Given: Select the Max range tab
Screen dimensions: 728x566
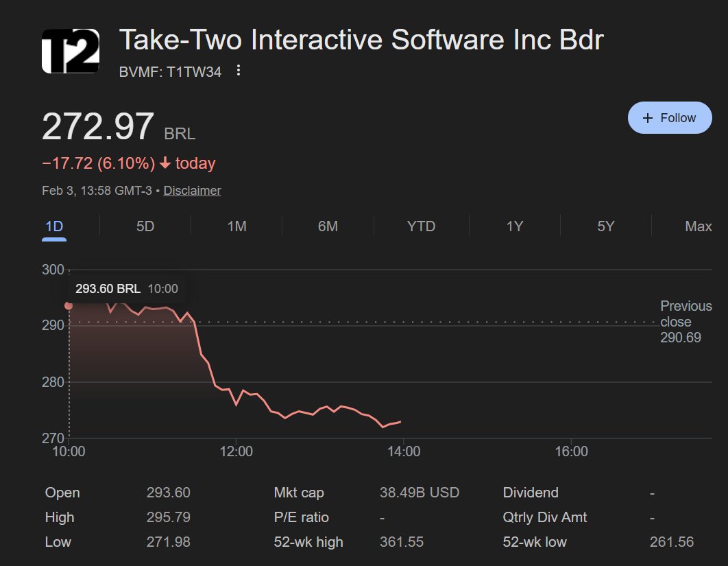Looking at the screenshot, I should [698, 226].
